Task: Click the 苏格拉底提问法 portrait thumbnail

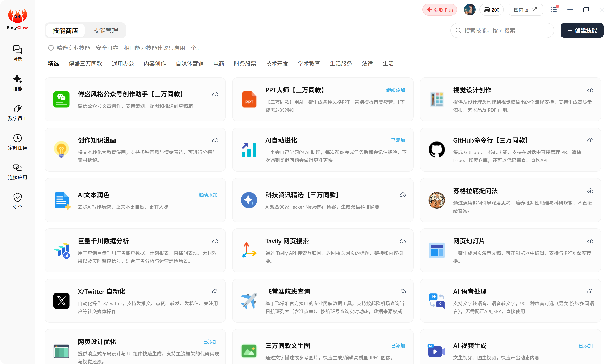Action: (x=436, y=200)
